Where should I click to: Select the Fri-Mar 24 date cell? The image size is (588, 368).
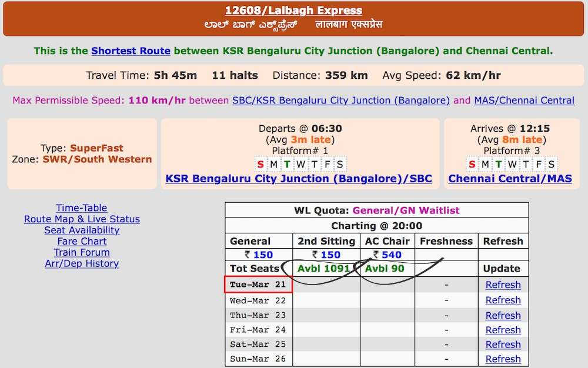(258, 330)
